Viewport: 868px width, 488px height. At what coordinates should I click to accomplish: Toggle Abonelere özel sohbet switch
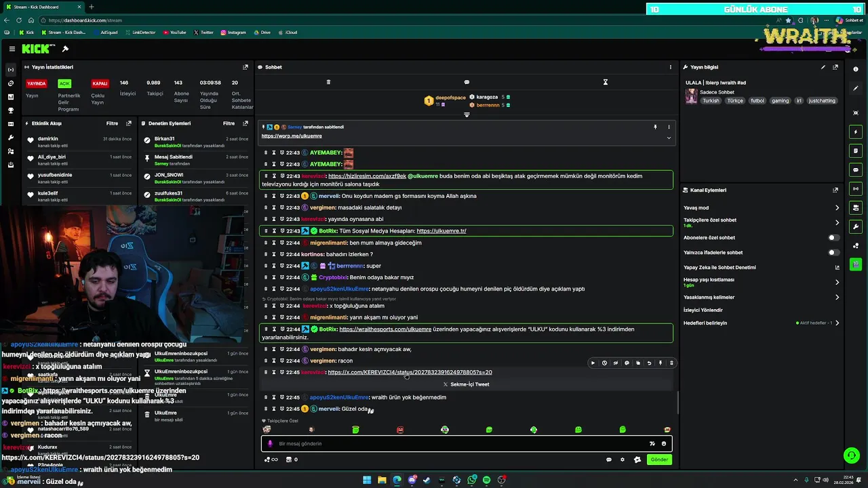pyautogui.click(x=833, y=238)
